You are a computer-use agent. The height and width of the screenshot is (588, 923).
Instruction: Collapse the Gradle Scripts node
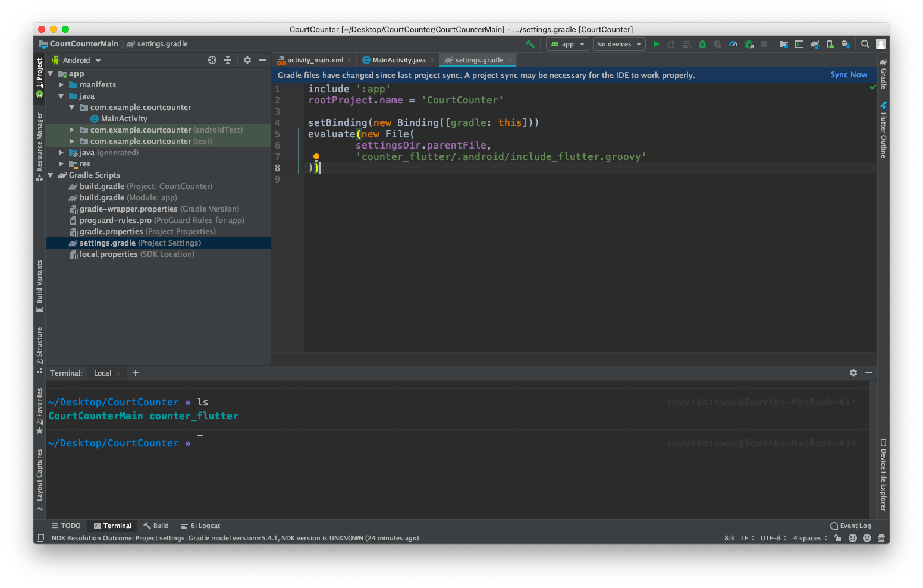[x=51, y=175]
